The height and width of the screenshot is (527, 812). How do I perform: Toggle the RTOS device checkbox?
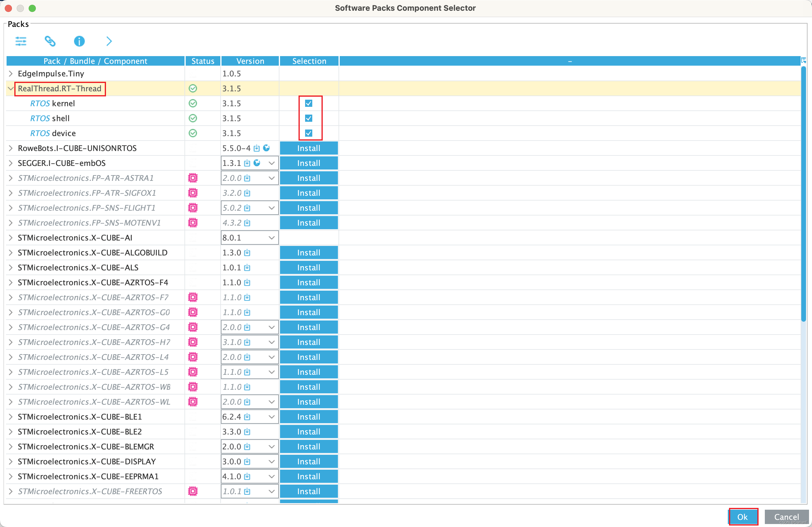tap(308, 133)
